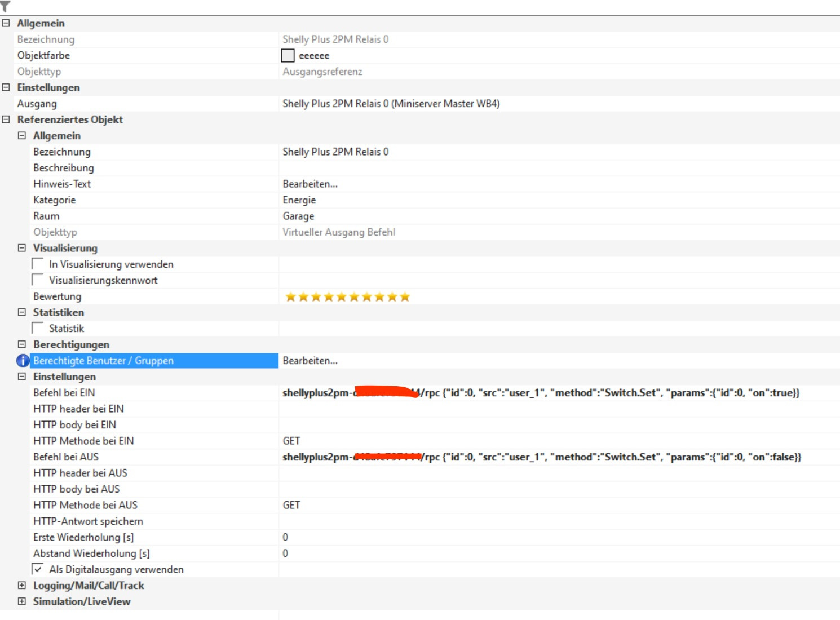Select the Befehl bei AUS label
Viewport: 840px width, 620px height.
(x=66, y=457)
